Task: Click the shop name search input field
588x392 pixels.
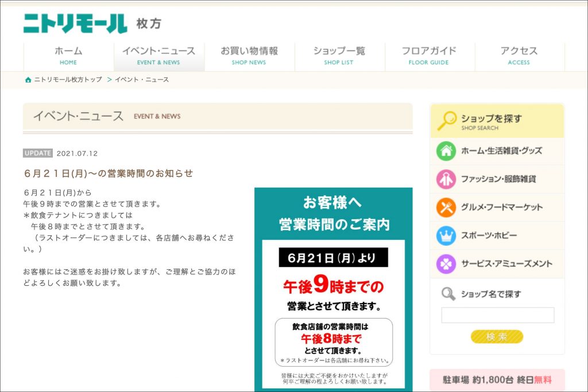Action: 497,315
